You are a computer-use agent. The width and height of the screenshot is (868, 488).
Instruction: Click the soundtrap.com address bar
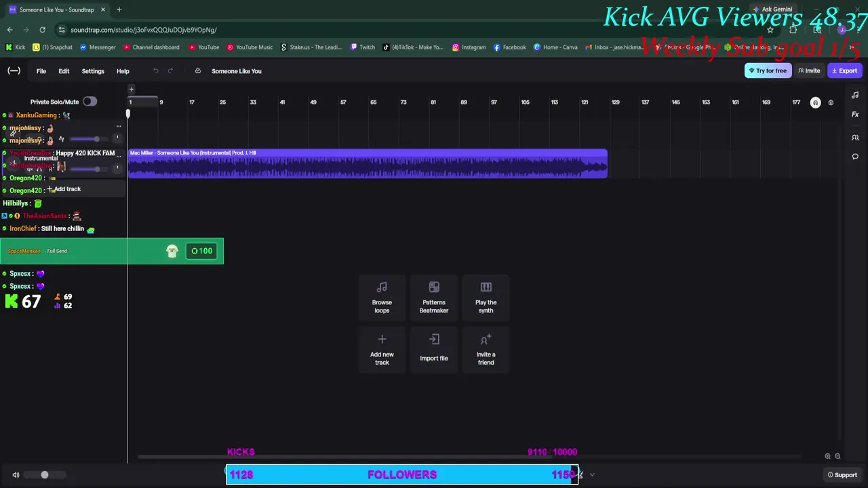coord(407,30)
